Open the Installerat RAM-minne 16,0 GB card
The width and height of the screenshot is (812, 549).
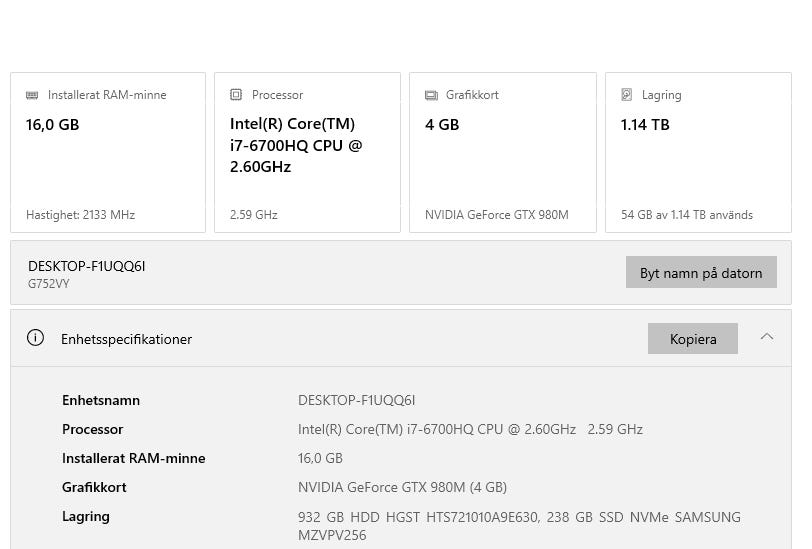point(108,152)
